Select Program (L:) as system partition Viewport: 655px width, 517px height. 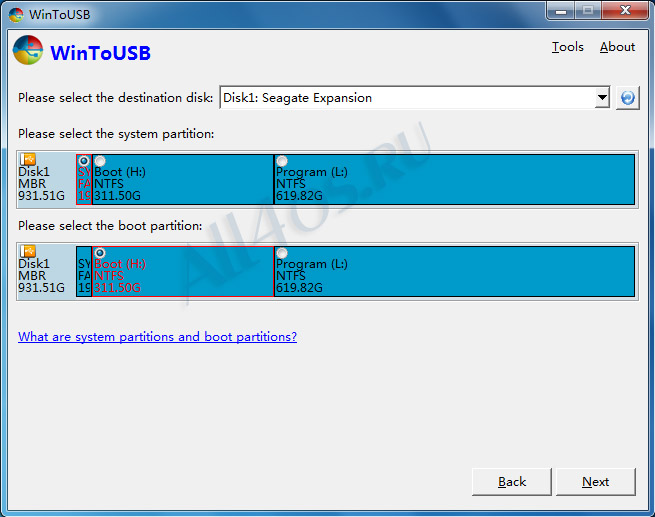282,161
